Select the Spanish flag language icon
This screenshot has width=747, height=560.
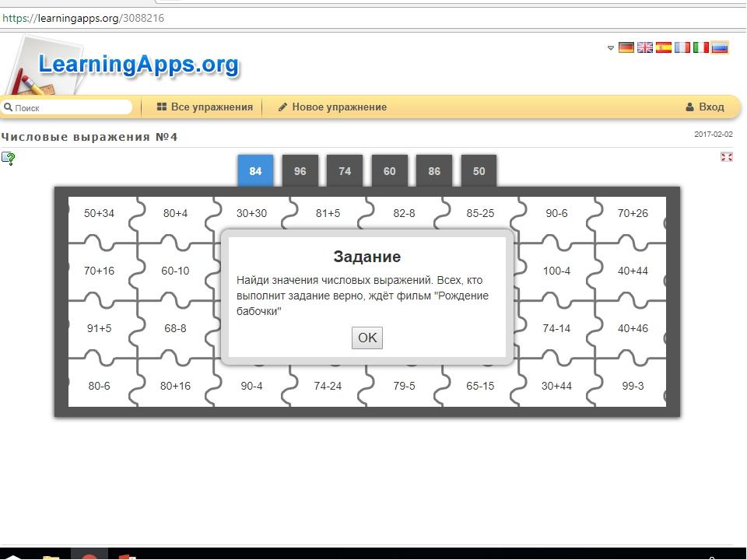pyautogui.click(x=663, y=47)
